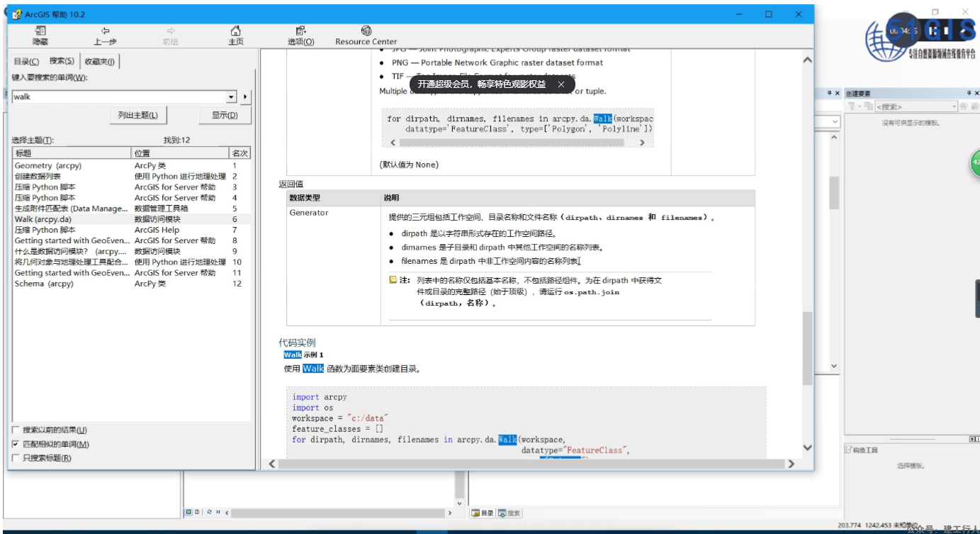Toggle 搜索以前的结果(U) checkbox
The image size is (980, 534).
coord(16,430)
